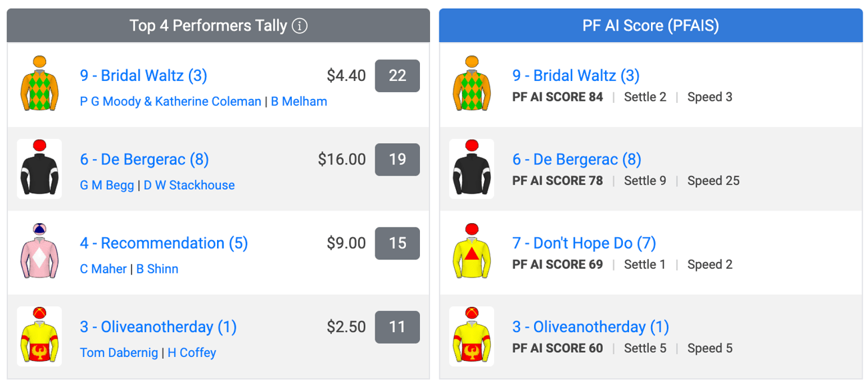Select the 4 - Recommendation horse link
868x389 pixels.
coord(164,243)
